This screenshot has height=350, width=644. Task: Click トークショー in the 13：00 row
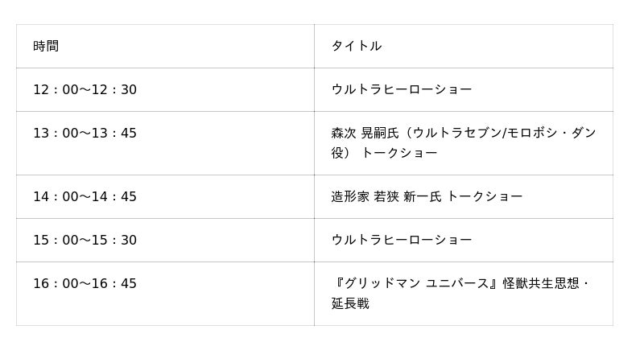399,153
